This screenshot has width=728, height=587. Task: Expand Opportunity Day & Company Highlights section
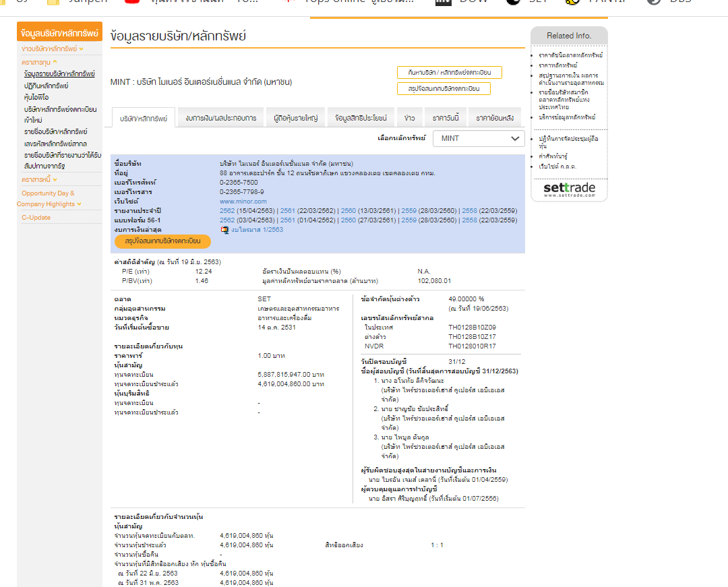click(x=49, y=199)
